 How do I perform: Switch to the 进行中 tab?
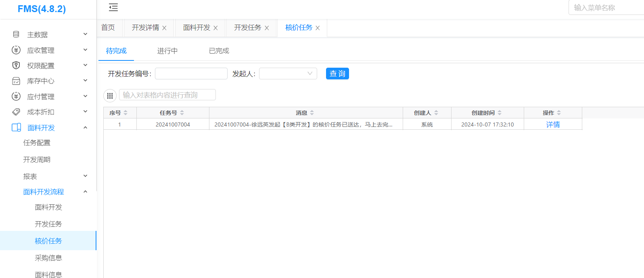(x=167, y=51)
